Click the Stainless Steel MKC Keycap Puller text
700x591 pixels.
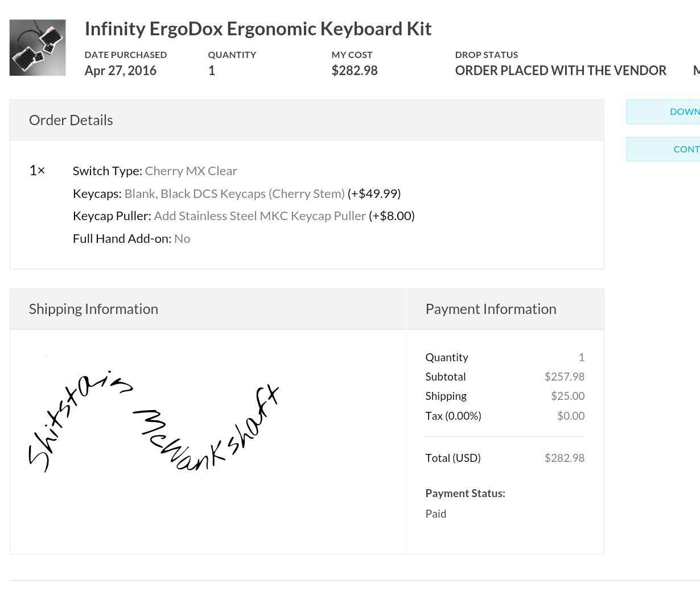(x=260, y=216)
